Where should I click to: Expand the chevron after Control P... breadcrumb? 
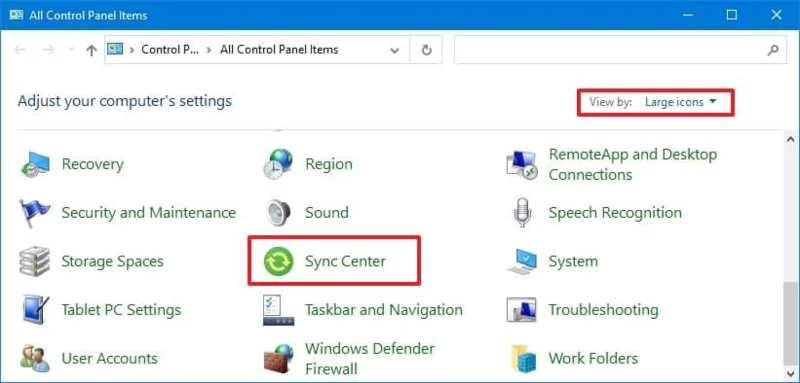click(x=209, y=50)
